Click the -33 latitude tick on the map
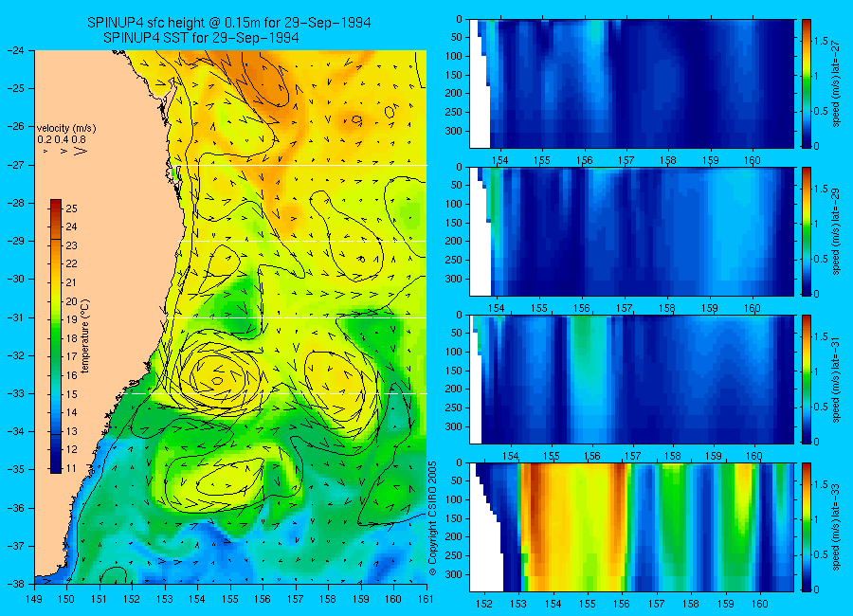853x616 pixels. 16,393
